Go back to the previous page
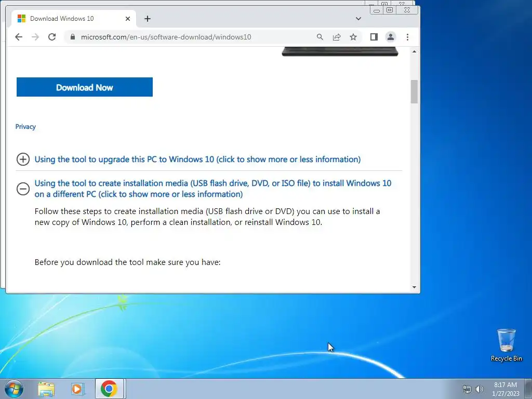 tap(19, 37)
